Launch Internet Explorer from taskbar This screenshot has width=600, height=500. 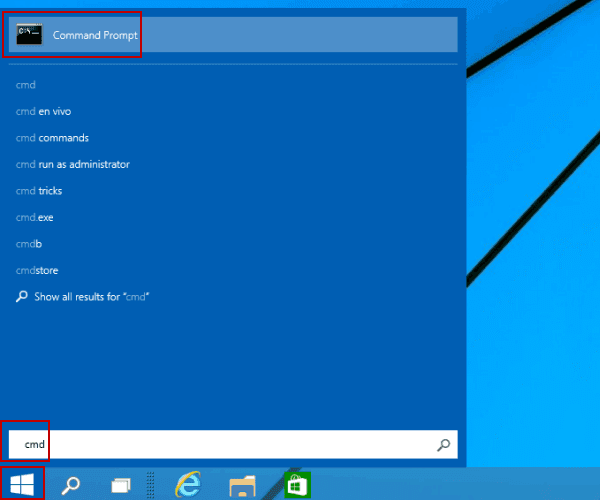pos(188,484)
